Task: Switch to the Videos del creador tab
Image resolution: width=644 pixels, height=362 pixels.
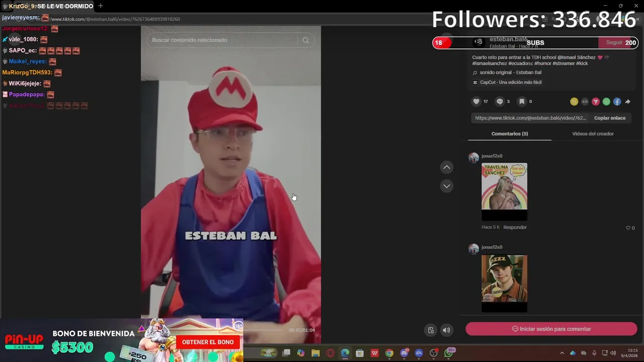Action: (593, 134)
